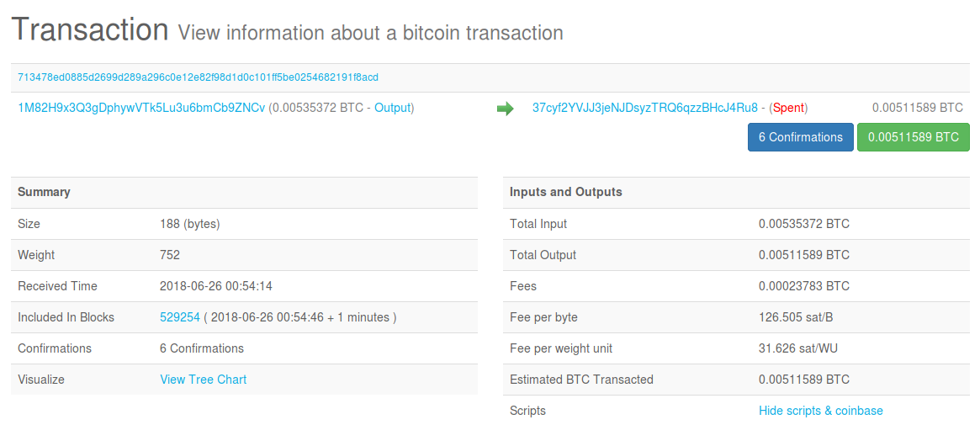
Task: Click the Weight value 752
Action: click(170, 255)
